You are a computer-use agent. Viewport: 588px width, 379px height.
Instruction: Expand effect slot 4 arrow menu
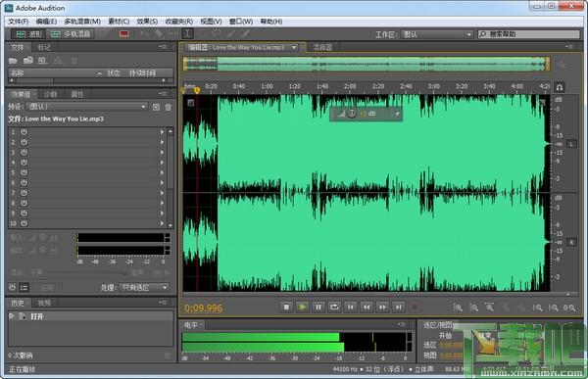(162, 163)
